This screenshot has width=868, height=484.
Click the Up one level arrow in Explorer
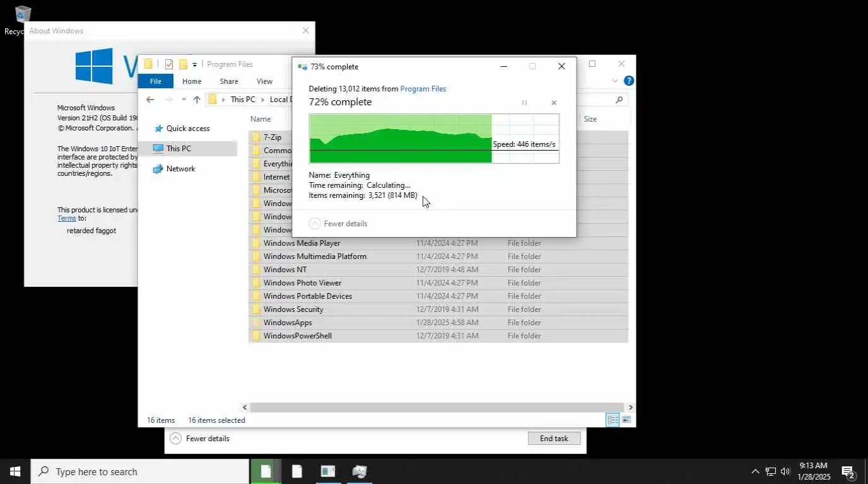(197, 100)
